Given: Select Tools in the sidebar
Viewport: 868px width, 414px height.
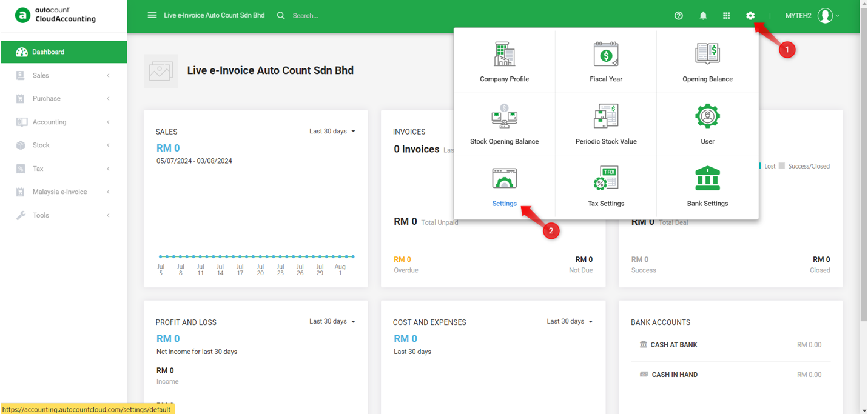Looking at the screenshot, I should tap(63, 215).
